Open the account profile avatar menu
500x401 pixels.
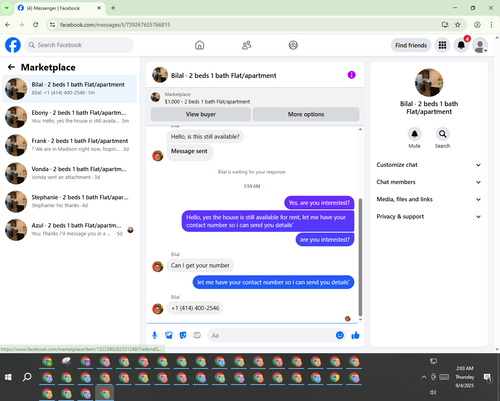coord(480,45)
